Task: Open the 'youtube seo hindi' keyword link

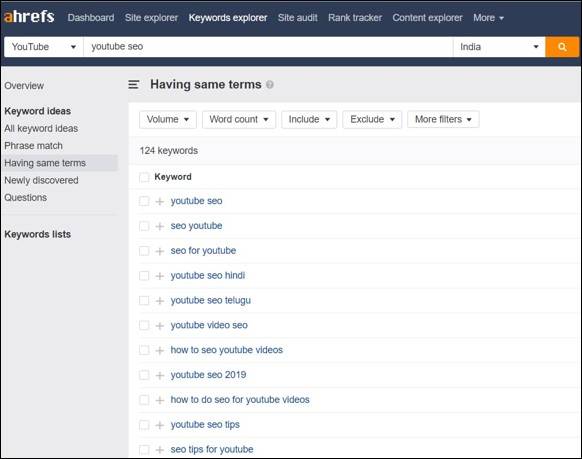Action: coord(207,275)
